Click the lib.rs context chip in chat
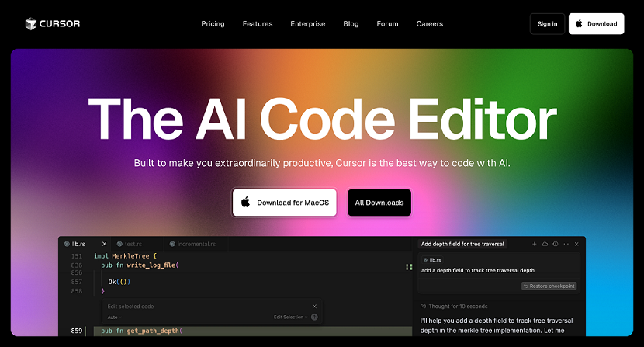The width and height of the screenshot is (644, 347). point(432,260)
